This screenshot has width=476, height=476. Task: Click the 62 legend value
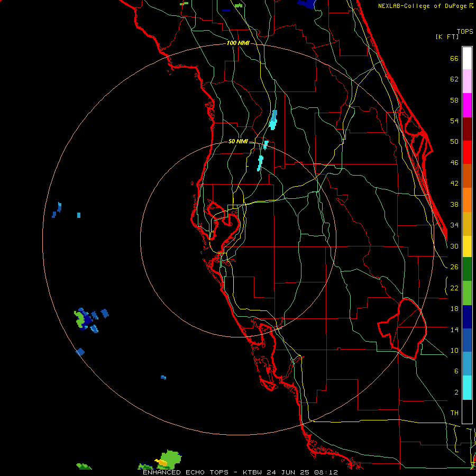454,79
